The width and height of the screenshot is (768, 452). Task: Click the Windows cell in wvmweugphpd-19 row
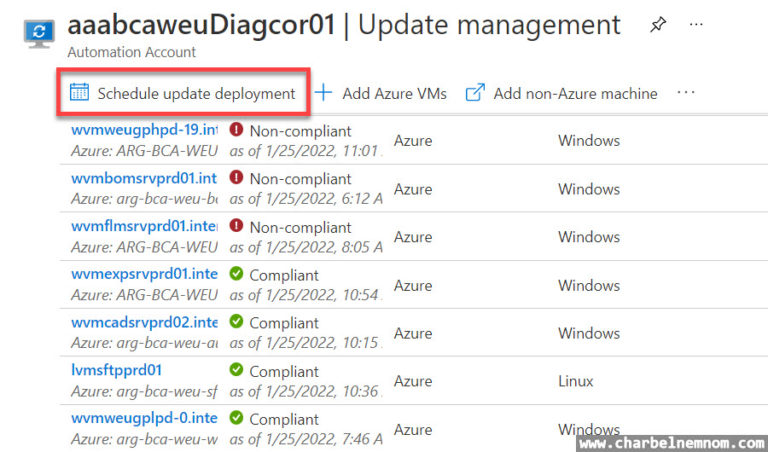pyautogui.click(x=589, y=141)
